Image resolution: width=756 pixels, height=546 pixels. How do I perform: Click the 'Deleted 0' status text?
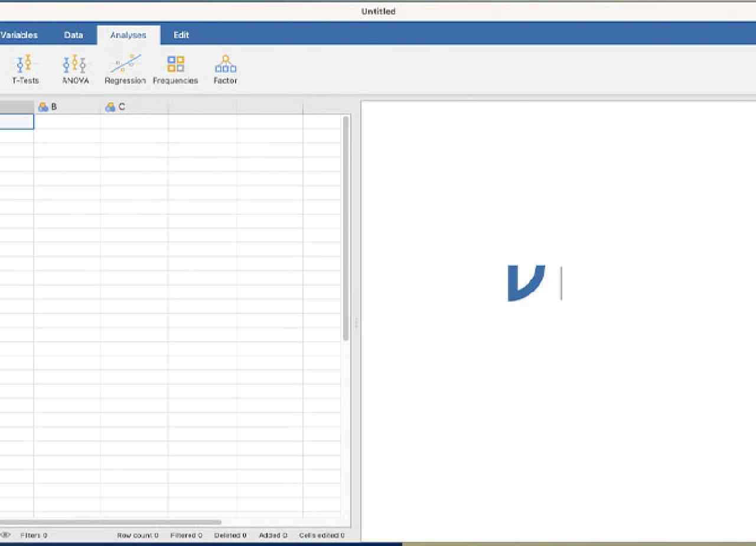[x=230, y=535]
